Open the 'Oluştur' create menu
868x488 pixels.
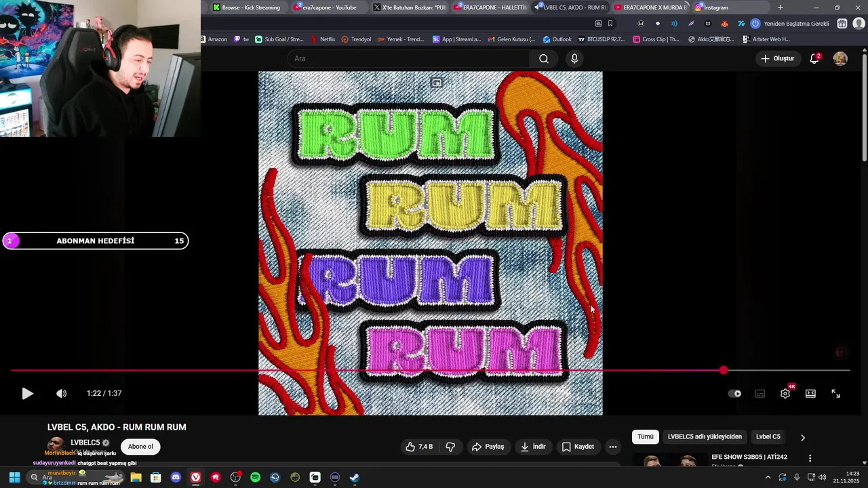[777, 58]
